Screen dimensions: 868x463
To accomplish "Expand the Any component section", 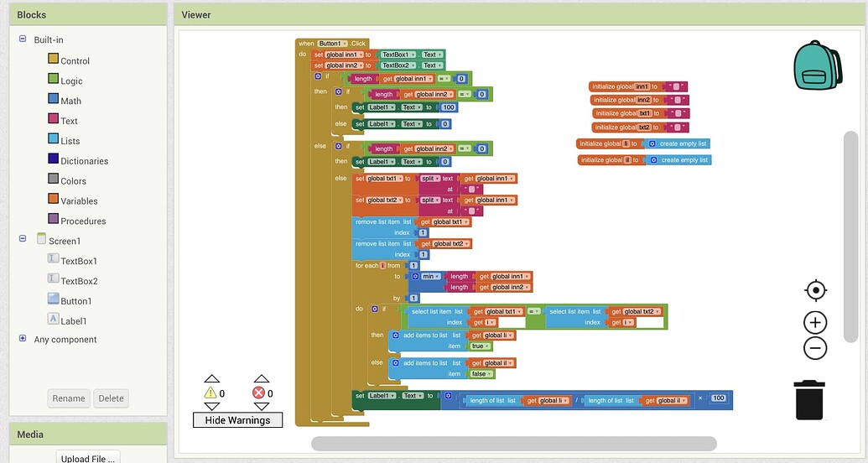I will click(23, 339).
